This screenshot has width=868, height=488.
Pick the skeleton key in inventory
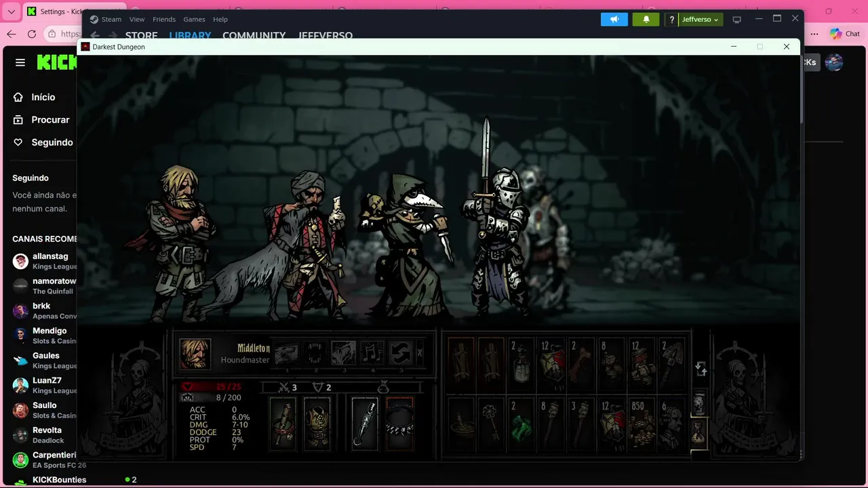coord(492,424)
